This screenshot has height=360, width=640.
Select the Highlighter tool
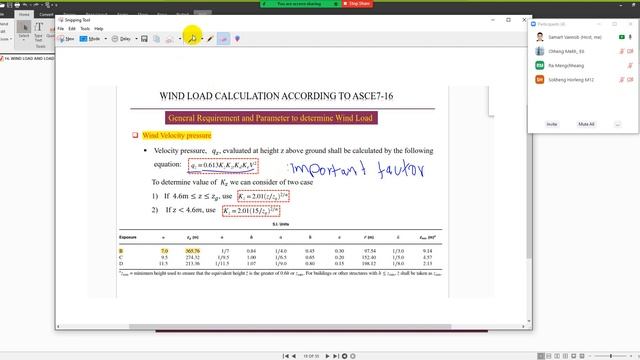(210, 39)
